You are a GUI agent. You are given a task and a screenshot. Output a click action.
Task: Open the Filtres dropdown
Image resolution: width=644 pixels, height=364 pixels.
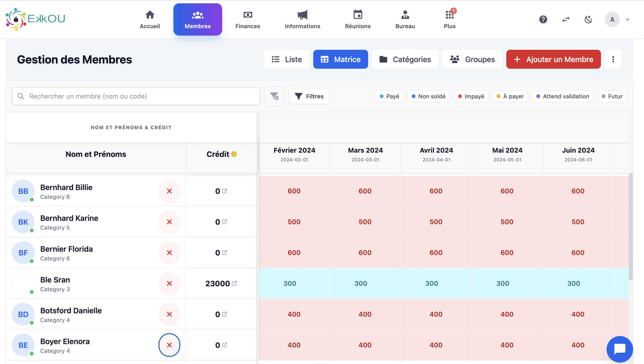pyautogui.click(x=309, y=96)
